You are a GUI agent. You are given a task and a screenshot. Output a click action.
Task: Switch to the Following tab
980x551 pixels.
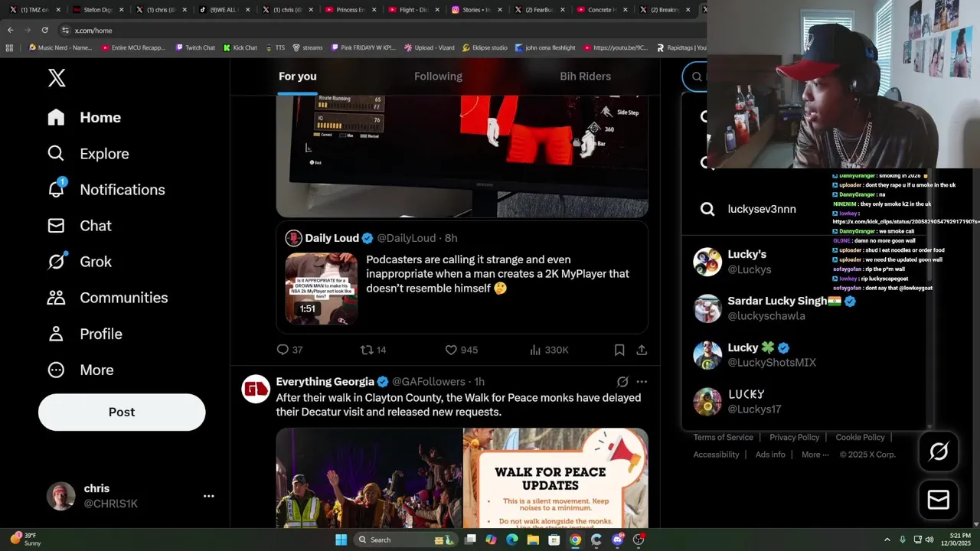tap(438, 77)
